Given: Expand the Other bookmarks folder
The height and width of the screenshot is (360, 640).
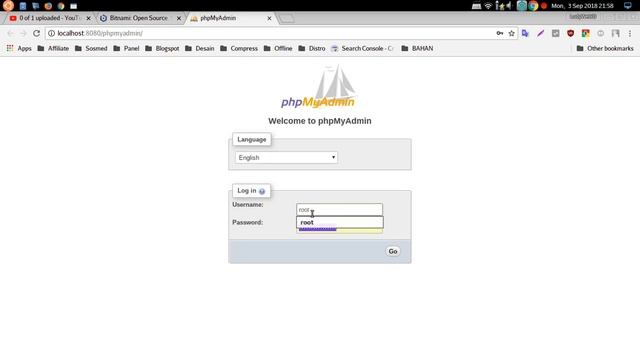Looking at the screenshot, I should (605, 48).
